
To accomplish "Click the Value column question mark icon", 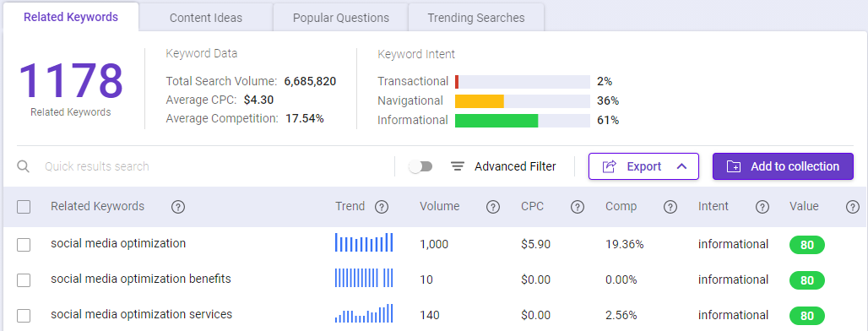I will pyautogui.click(x=853, y=207).
